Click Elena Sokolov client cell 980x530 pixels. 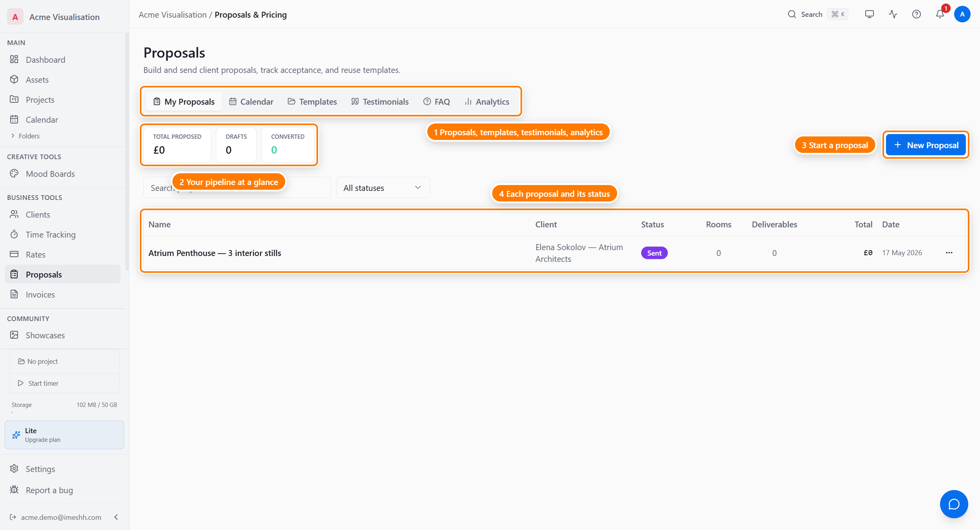click(x=579, y=253)
